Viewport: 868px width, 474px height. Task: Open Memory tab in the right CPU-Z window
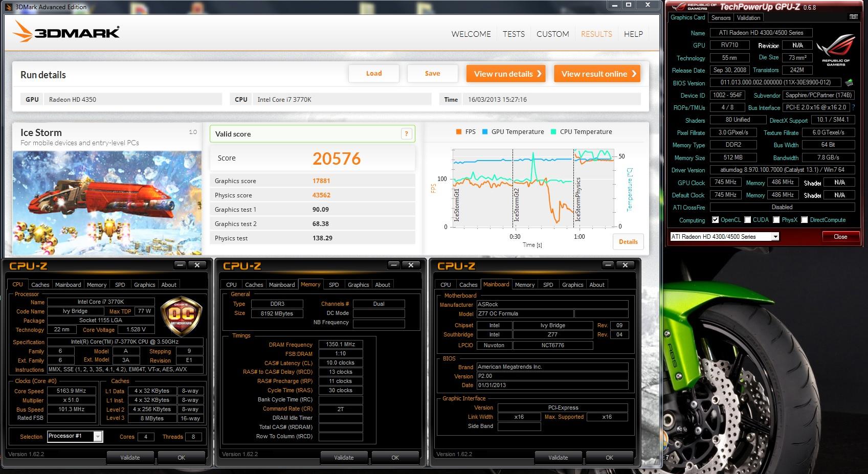[525, 285]
